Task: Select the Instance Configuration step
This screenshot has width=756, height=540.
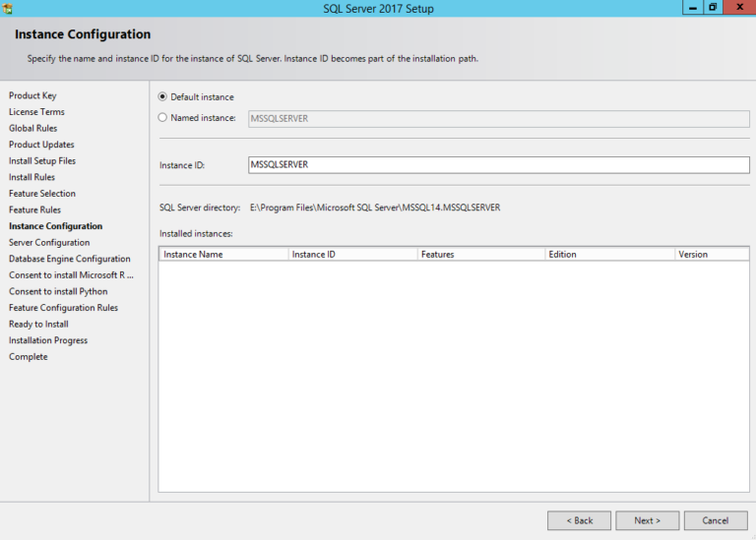Action: (x=55, y=226)
